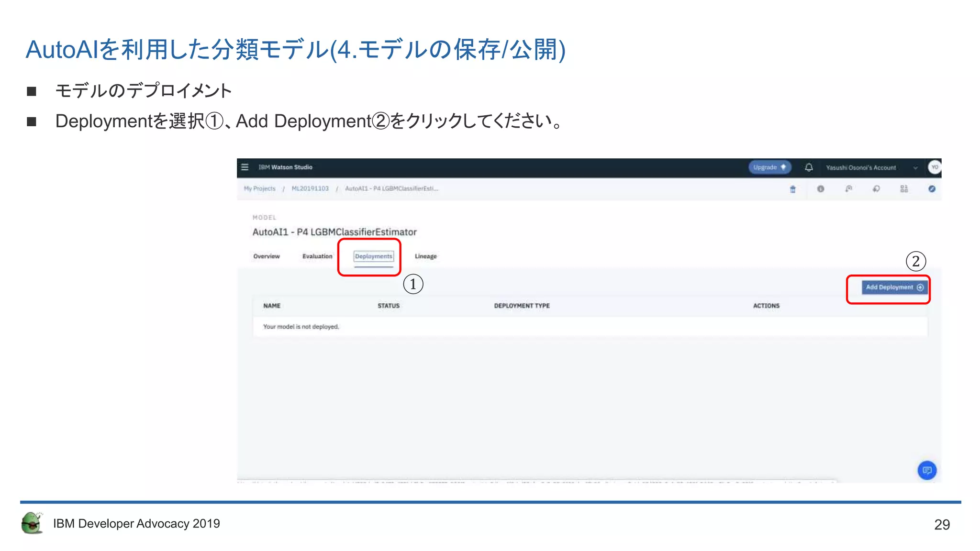Click the NAME column header

coord(272,306)
